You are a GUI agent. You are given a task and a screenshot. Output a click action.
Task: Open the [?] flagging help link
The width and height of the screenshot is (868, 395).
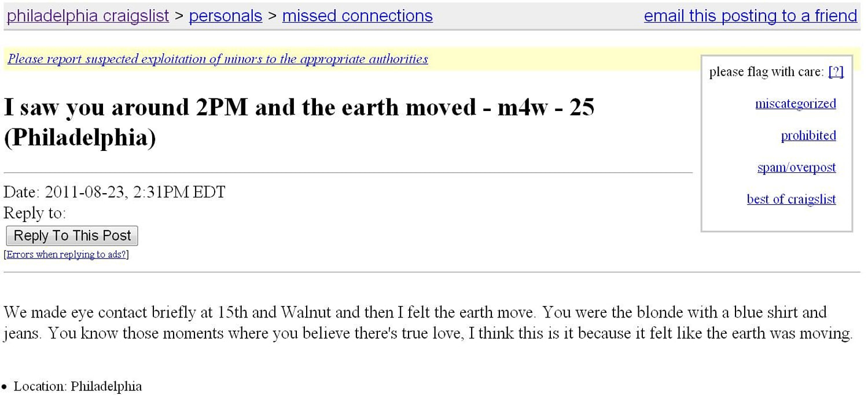836,72
